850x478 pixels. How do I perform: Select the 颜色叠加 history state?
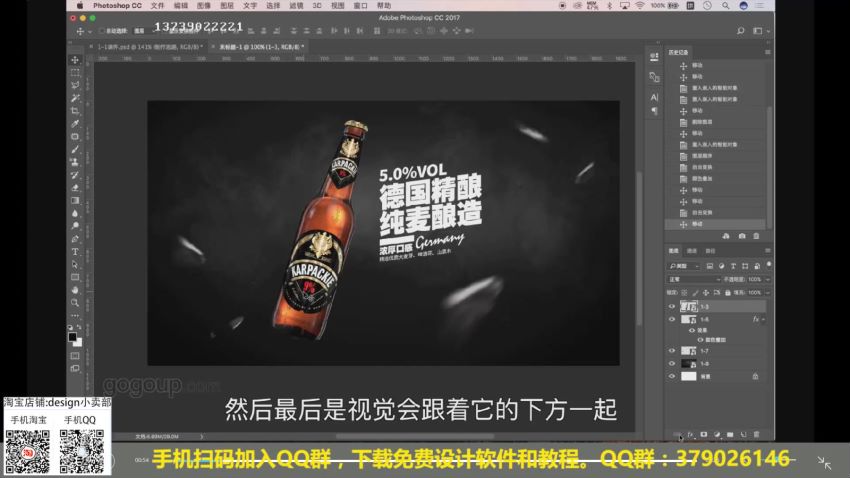[x=716, y=179]
